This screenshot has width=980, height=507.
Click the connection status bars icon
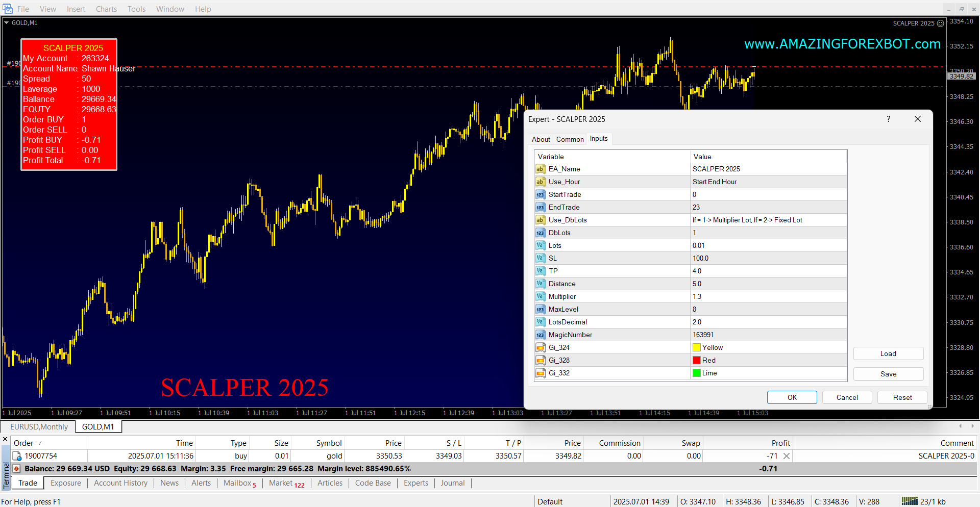(x=909, y=501)
